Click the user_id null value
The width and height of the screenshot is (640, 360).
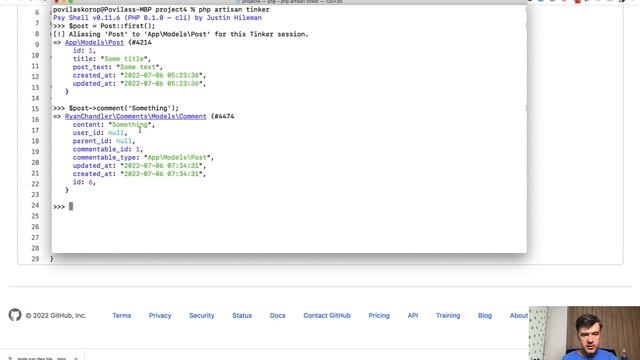(116, 133)
